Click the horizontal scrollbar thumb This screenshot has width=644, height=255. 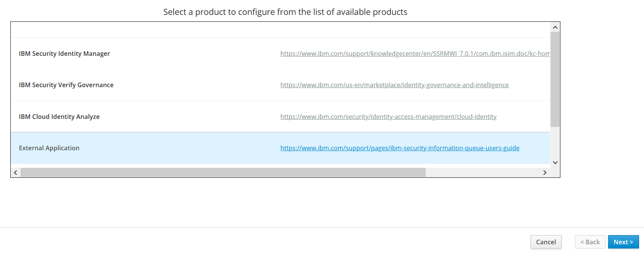(223, 172)
